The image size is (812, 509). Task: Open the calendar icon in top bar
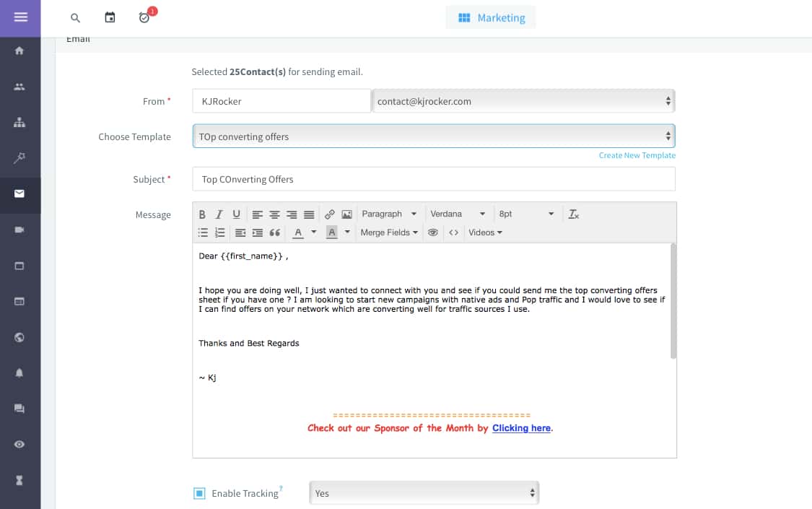(110, 17)
